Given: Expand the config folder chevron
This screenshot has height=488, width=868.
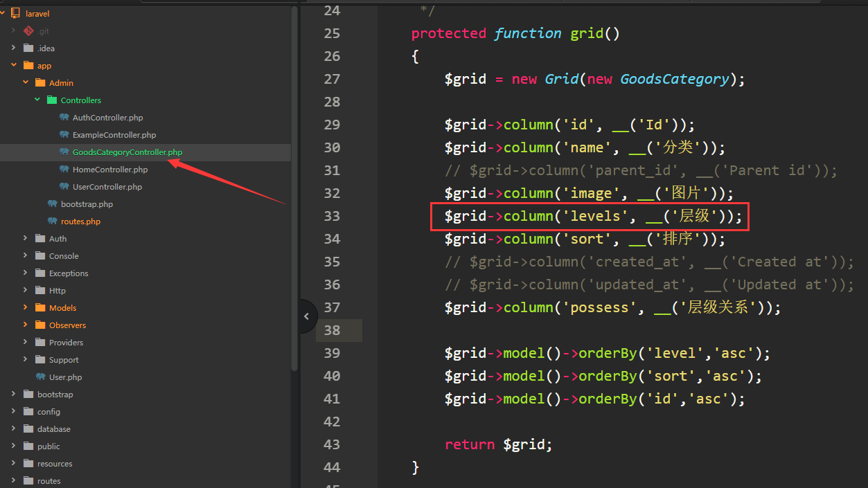Looking at the screenshot, I should pyautogui.click(x=14, y=411).
